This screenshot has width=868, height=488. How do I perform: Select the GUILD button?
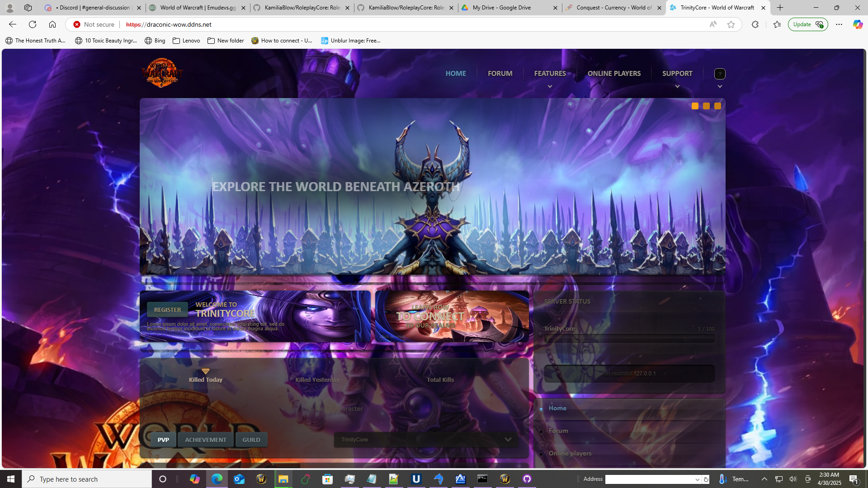pyautogui.click(x=251, y=440)
